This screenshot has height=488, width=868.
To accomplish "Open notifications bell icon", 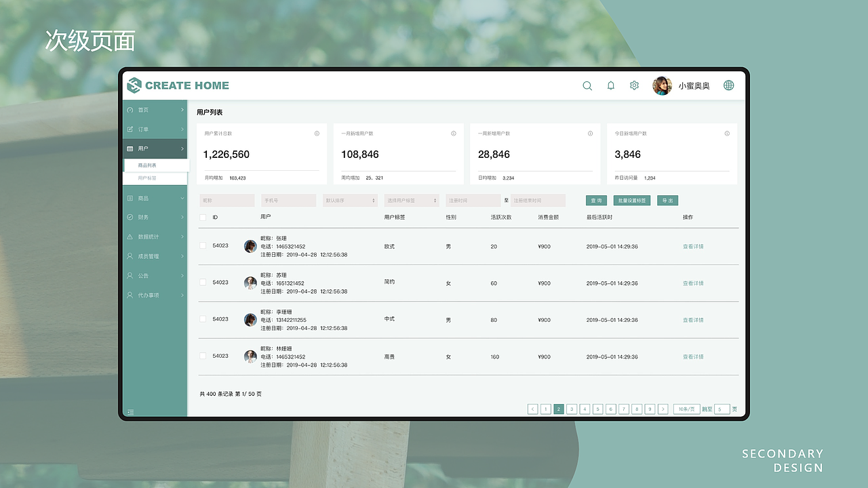I will click(611, 85).
